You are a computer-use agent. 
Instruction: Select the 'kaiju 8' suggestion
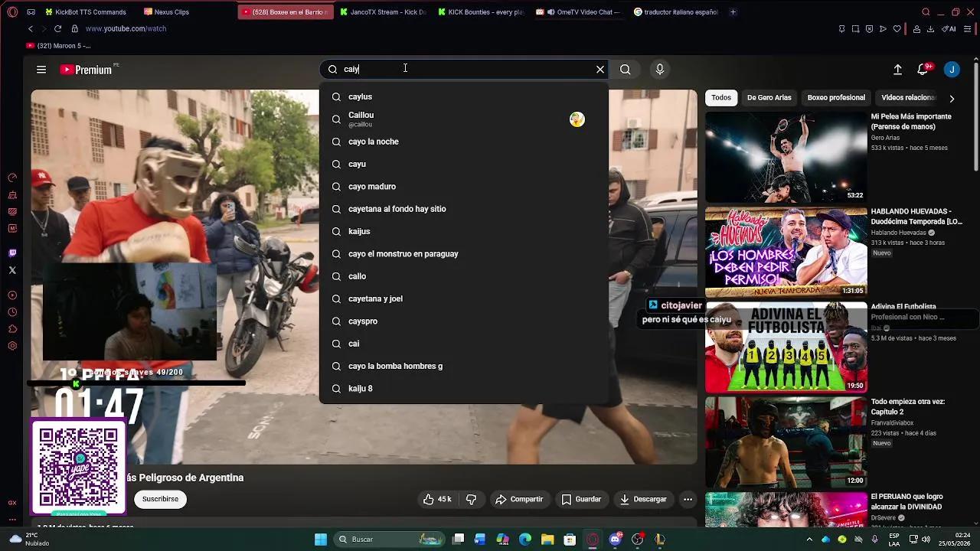[464, 389]
